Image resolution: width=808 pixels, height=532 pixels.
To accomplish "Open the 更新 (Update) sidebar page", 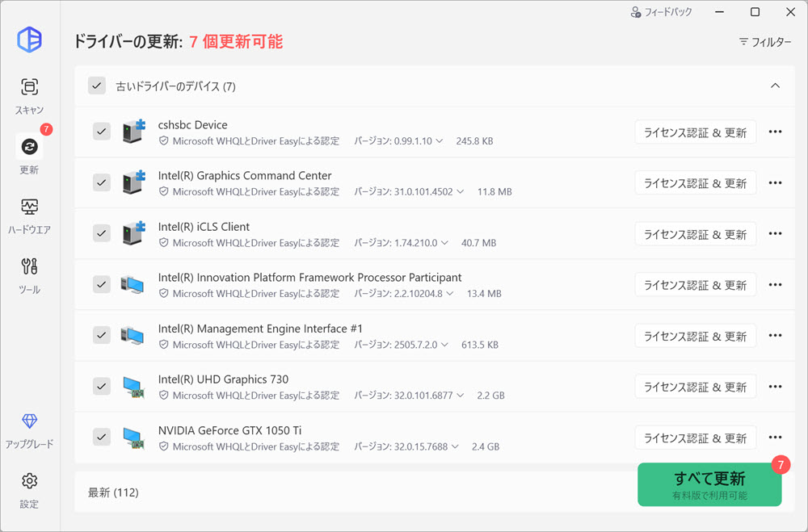I will [29, 155].
